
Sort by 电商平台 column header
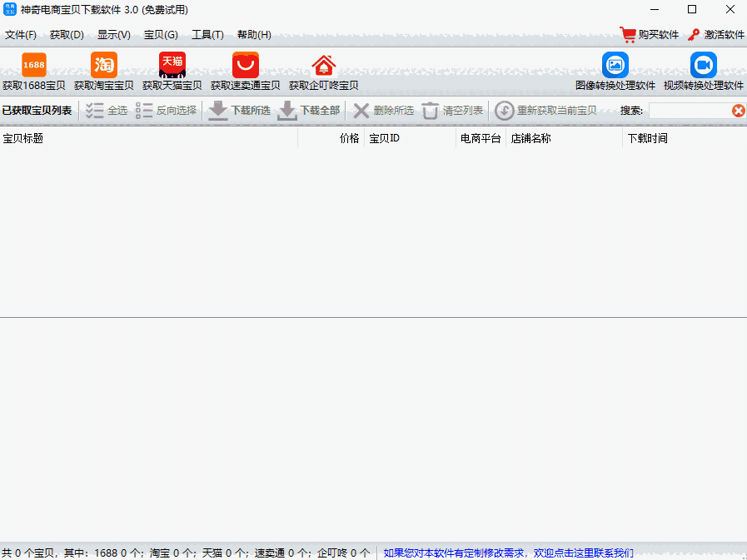[x=481, y=138]
